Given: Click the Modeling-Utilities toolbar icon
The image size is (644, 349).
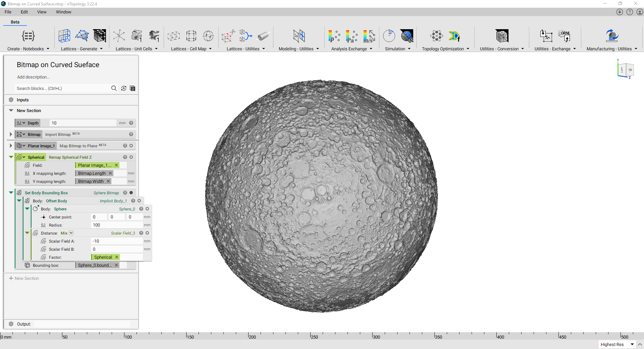Looking at the screenshot, I should tap(299, 36).
